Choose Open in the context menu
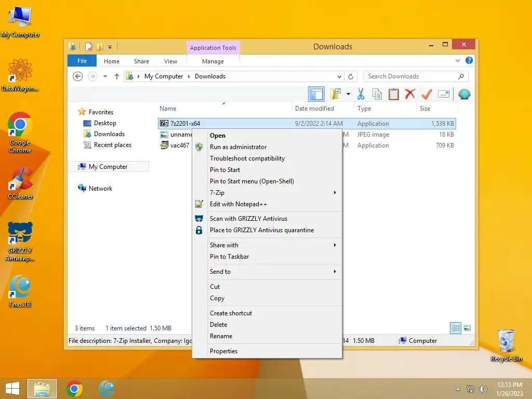 (x=268, y=136)
